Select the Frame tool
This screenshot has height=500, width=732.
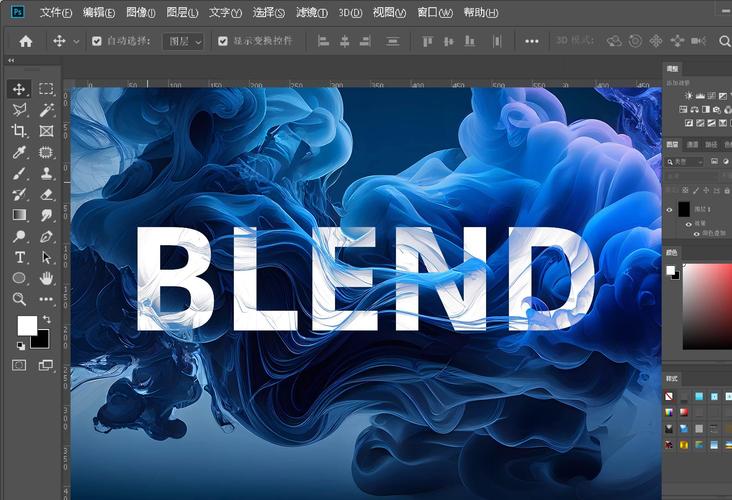click(46, 131)
